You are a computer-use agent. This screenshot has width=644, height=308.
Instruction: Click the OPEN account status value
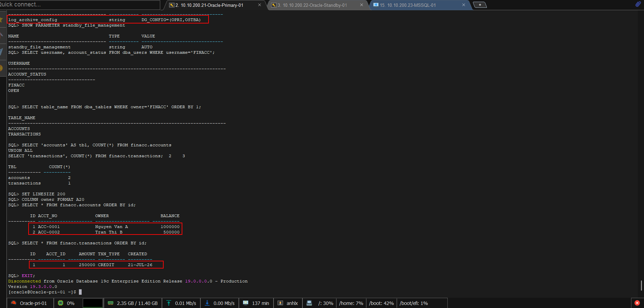point(14,91)
